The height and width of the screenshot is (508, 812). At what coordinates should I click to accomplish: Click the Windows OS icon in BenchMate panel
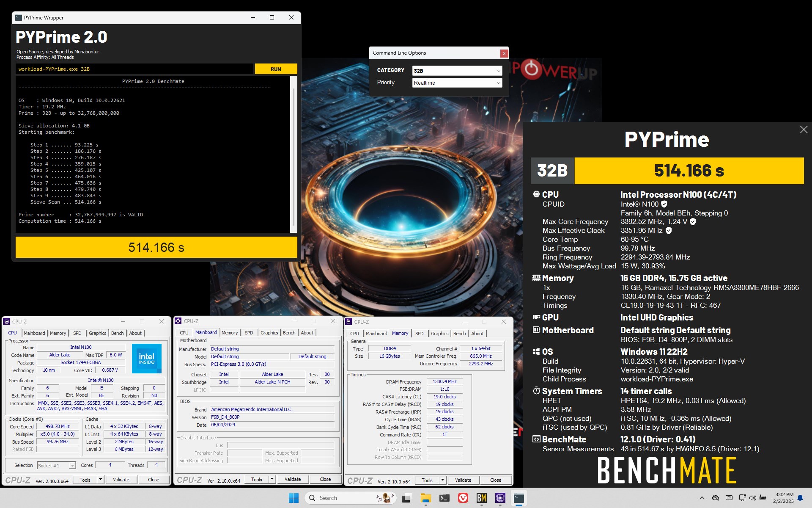click(536, 351)
